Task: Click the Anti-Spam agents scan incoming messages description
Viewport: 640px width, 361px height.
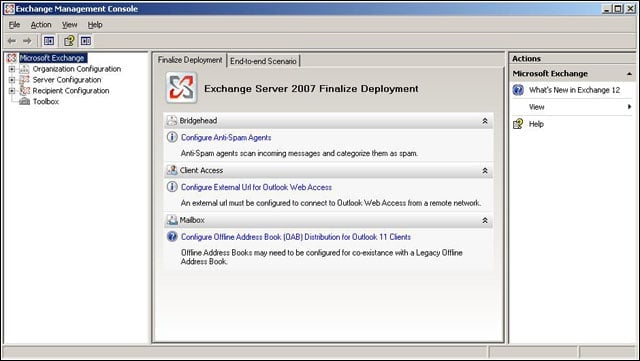Action: pos(299,154)
